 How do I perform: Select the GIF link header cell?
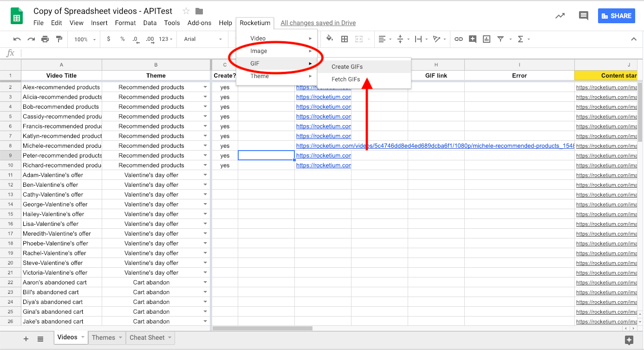tap(436, 76)
